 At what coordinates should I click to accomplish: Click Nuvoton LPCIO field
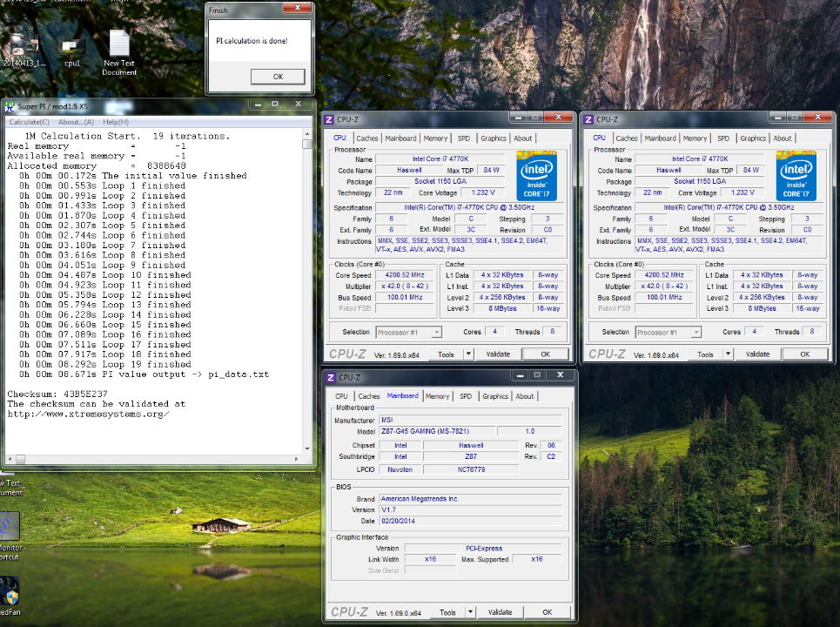pos(400,469)
